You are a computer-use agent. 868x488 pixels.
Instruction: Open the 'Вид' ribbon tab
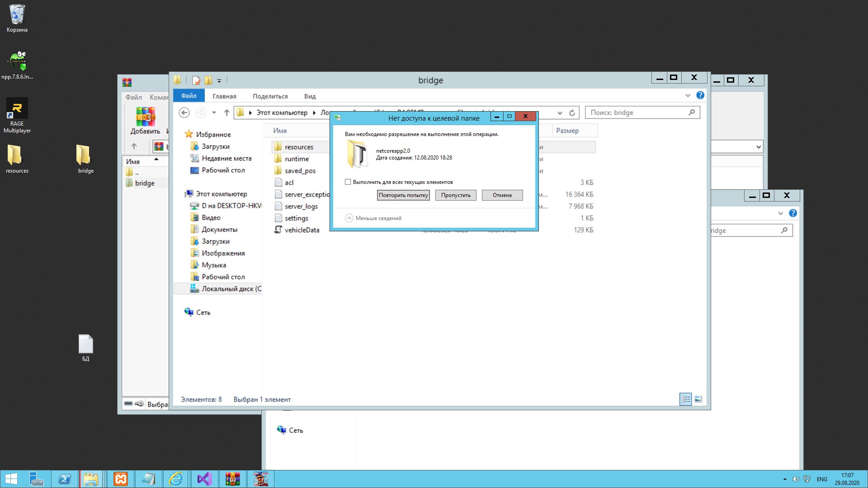310,96
